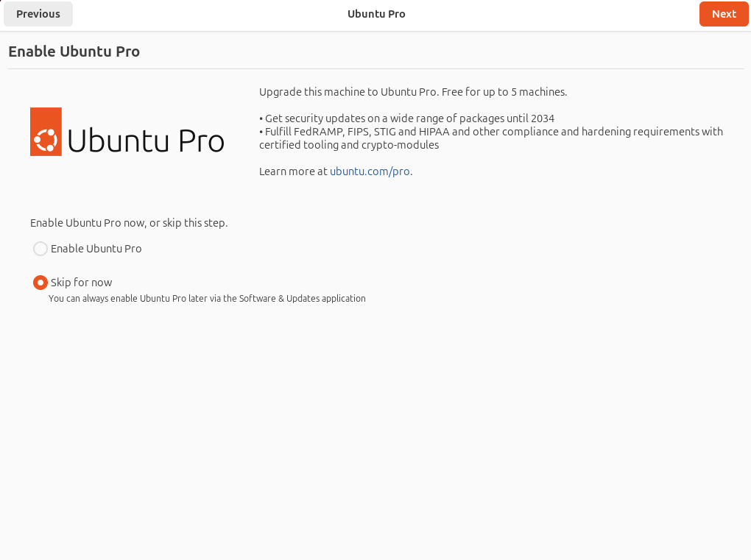Viewport: 751px width, 560px height.
Task: Click the "Enable Ubuntu Pro" page heading
Action: pos(74,52)
